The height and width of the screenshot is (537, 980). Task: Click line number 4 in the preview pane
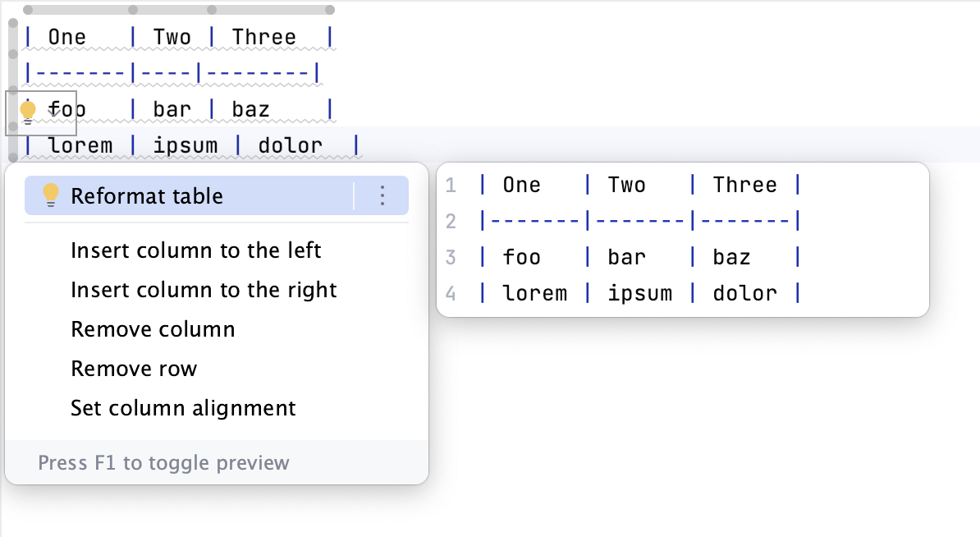point(451,293)
